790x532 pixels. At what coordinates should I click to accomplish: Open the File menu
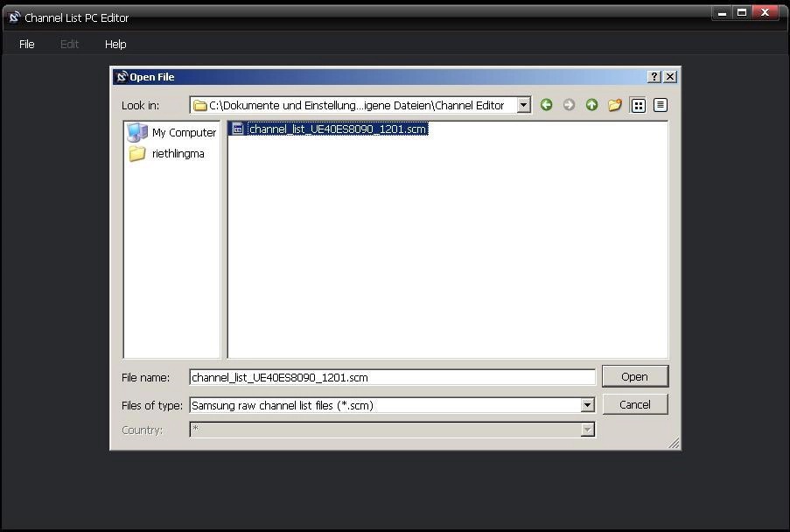(27, 44)
